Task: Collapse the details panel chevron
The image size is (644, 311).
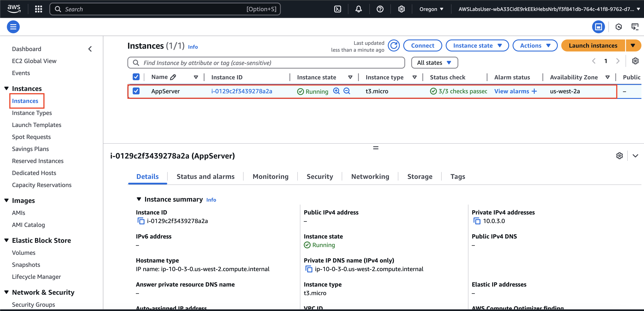Action: coord(635,156)
